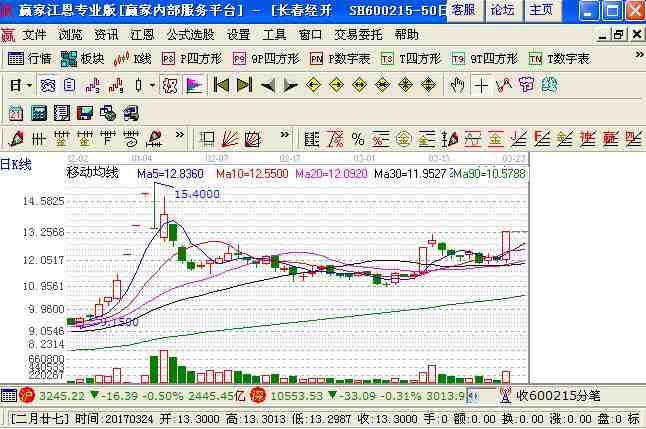Click the notes sheet icon
This screenshot has width=646, height=429.
pyautogui.click(x=62, y=113)
